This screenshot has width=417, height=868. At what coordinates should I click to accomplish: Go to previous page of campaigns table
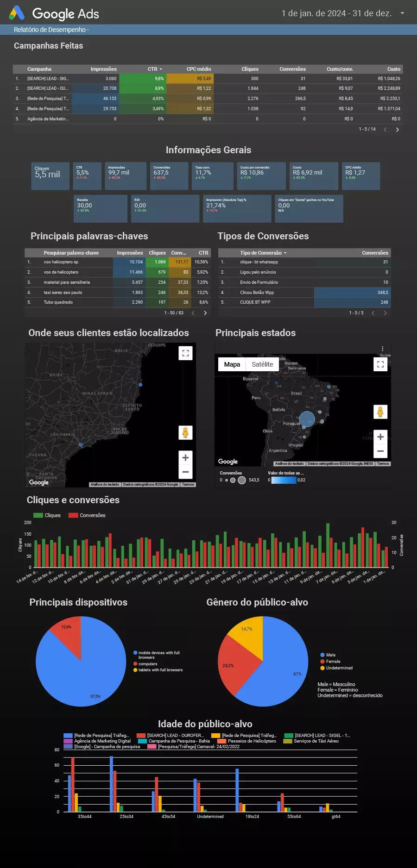click(x=385, y=130)
